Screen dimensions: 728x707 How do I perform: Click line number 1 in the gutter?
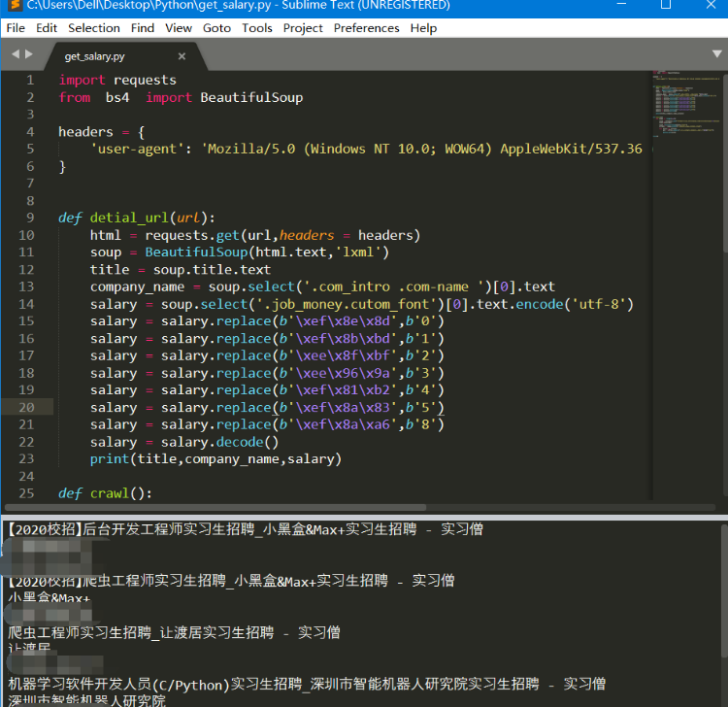coord(30,81)
